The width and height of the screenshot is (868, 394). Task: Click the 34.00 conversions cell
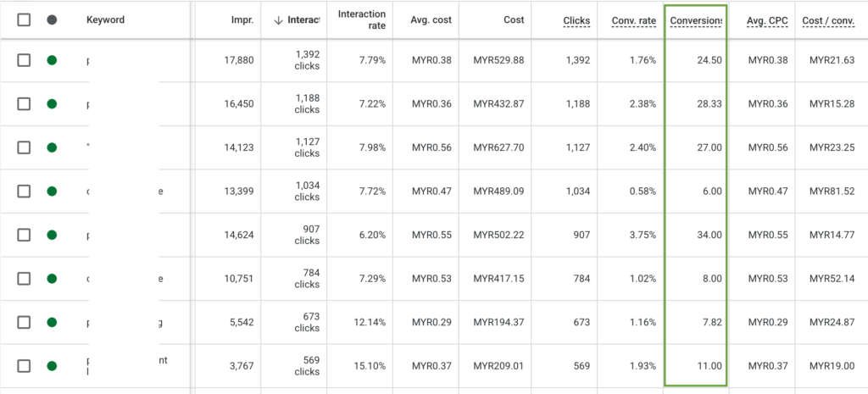click(x=707, y=235)
